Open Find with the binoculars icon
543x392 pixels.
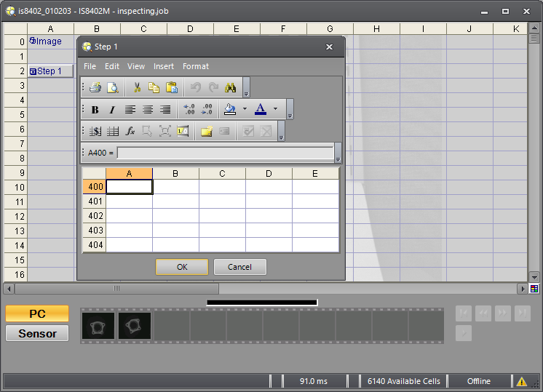click(x=231, y=87)
